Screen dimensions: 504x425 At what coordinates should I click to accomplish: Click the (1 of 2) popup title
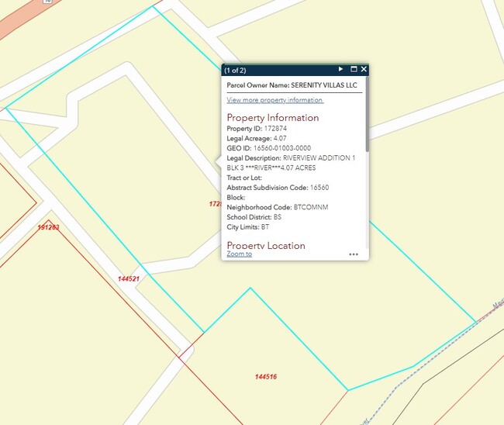click(x=235, y=71)
